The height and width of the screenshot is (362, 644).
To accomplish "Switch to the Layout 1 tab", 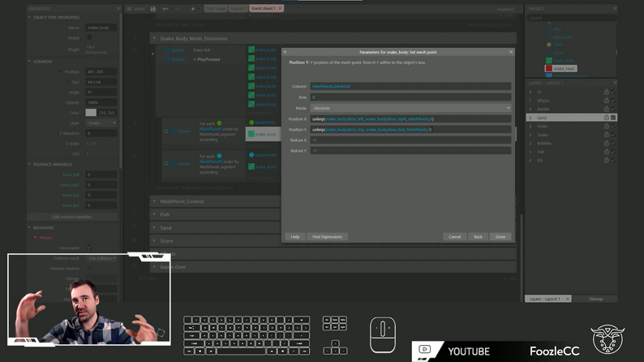I will (x=238, y=9).
